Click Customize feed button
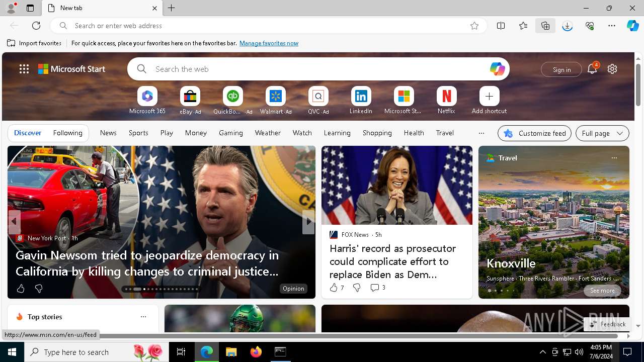The height and width of the screenshot is (362, 644). tap(534, 133)
